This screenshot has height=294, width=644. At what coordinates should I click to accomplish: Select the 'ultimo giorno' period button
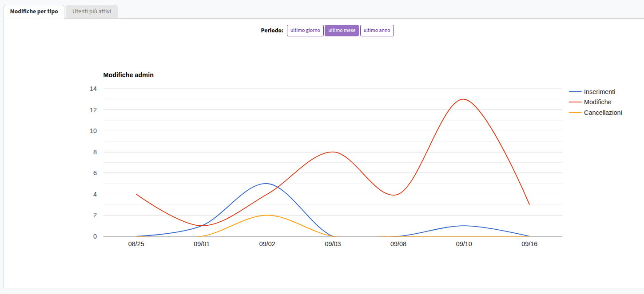pyautogui.click(x=305, y=31)
